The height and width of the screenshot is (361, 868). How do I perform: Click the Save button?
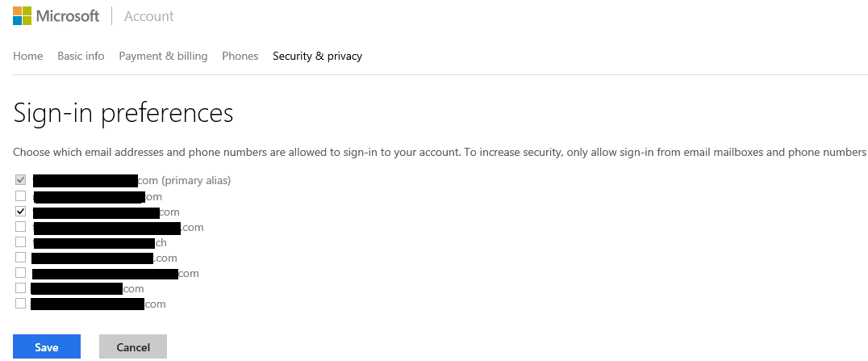(x=47, y=346)
